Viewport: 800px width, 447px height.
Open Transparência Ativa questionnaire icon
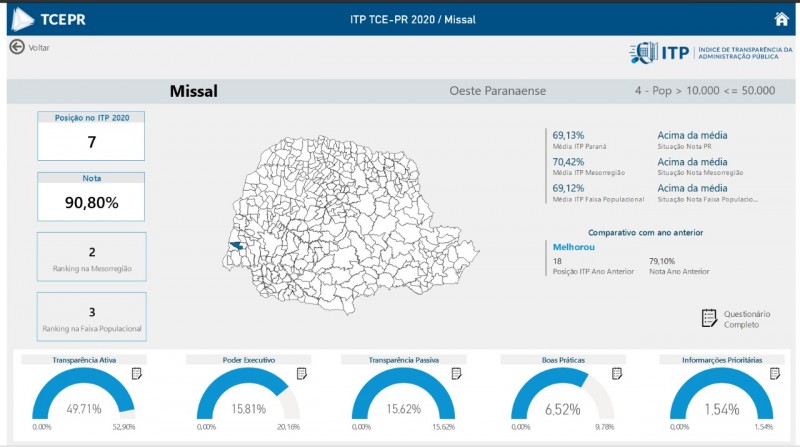click(137, 373)
